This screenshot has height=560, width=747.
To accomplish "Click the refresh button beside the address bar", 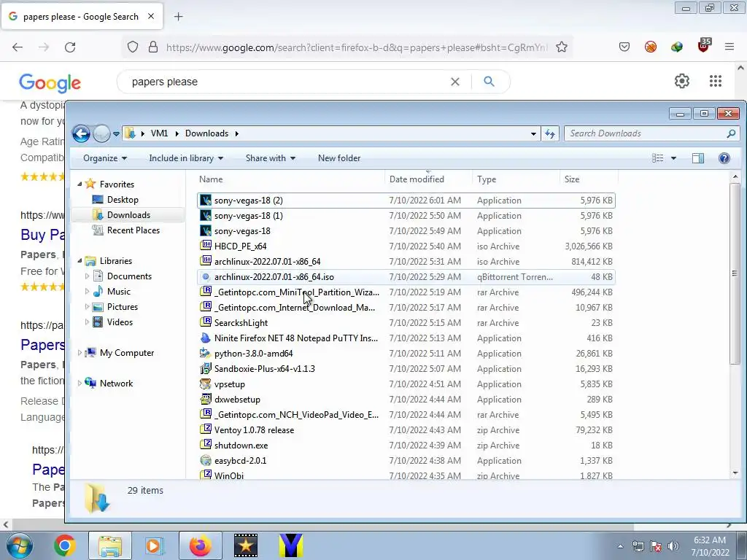I will click(550, 134).
